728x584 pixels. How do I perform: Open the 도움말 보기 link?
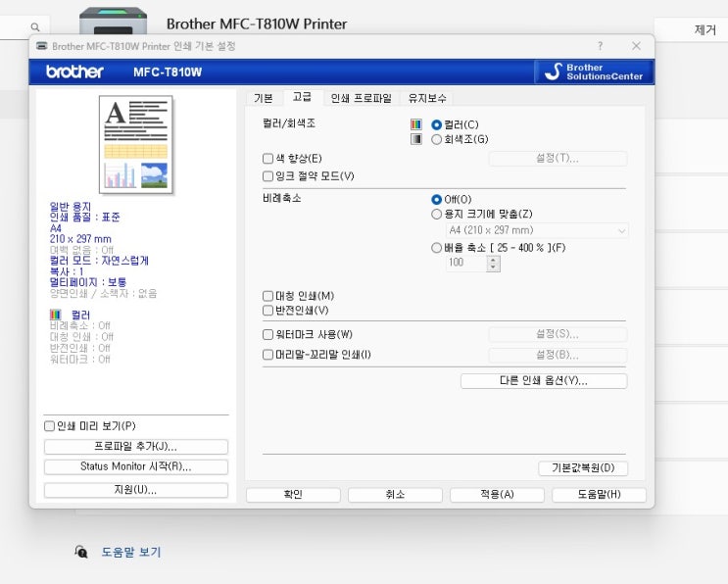click(x=131, y=552)
